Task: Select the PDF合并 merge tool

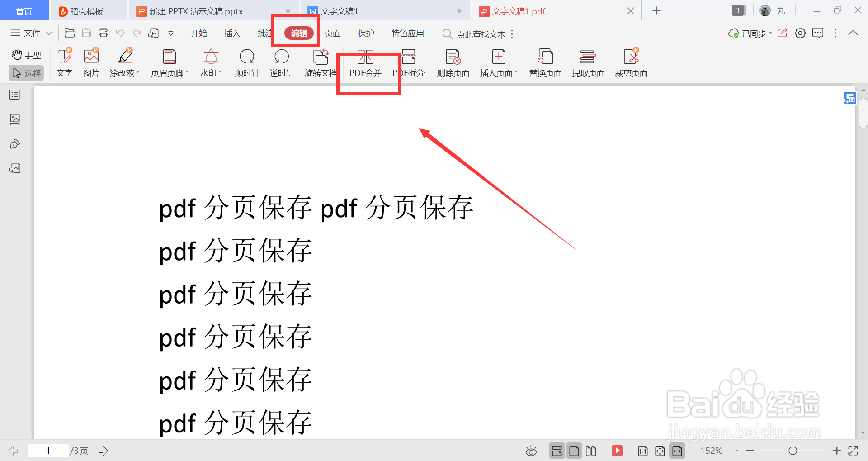Action: [365, 63]
